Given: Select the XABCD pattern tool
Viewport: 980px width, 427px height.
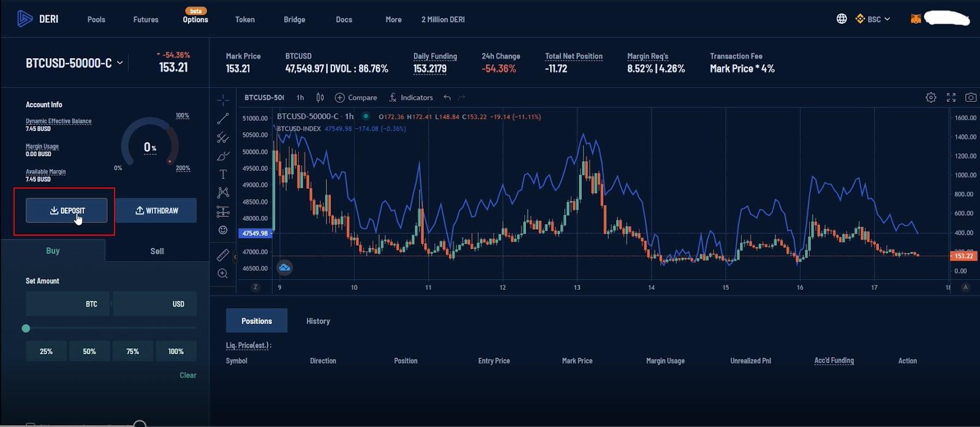Looking at the screenshot, I should pyautogui.click(x=223, y=193).
